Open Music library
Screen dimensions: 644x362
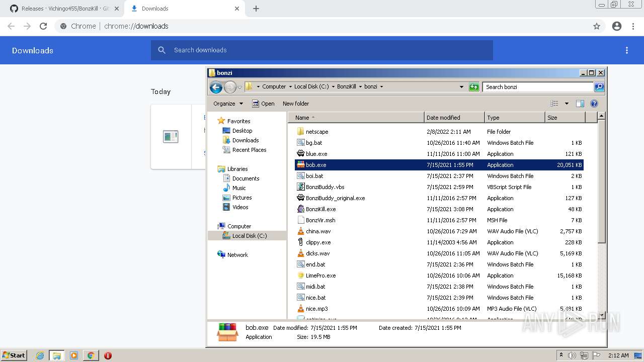tap(239, 188)
